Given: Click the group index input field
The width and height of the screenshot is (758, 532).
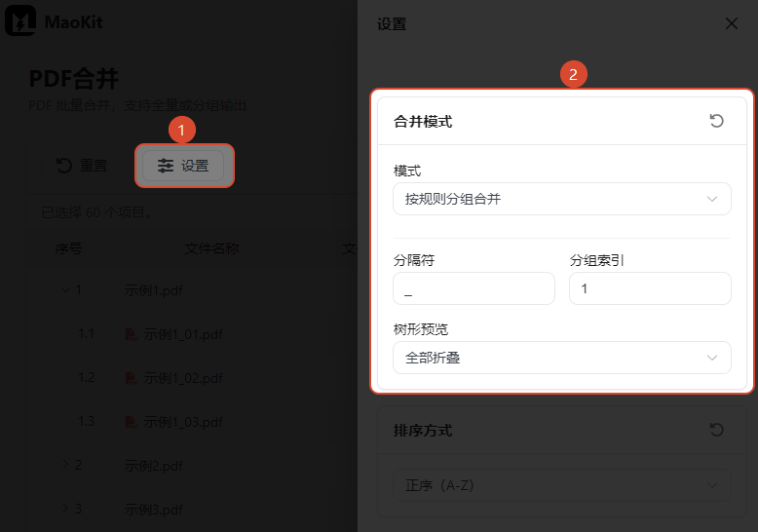Looking at the screenshot, I should click(x=650, y=288).
